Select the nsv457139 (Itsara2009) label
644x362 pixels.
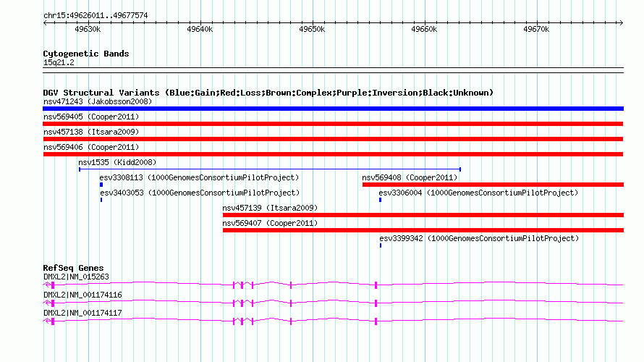point(270,208)
